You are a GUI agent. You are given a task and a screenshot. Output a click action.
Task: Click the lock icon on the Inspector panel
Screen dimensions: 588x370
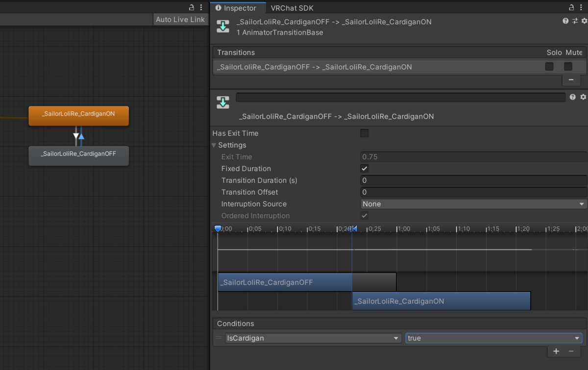(572, 7)
